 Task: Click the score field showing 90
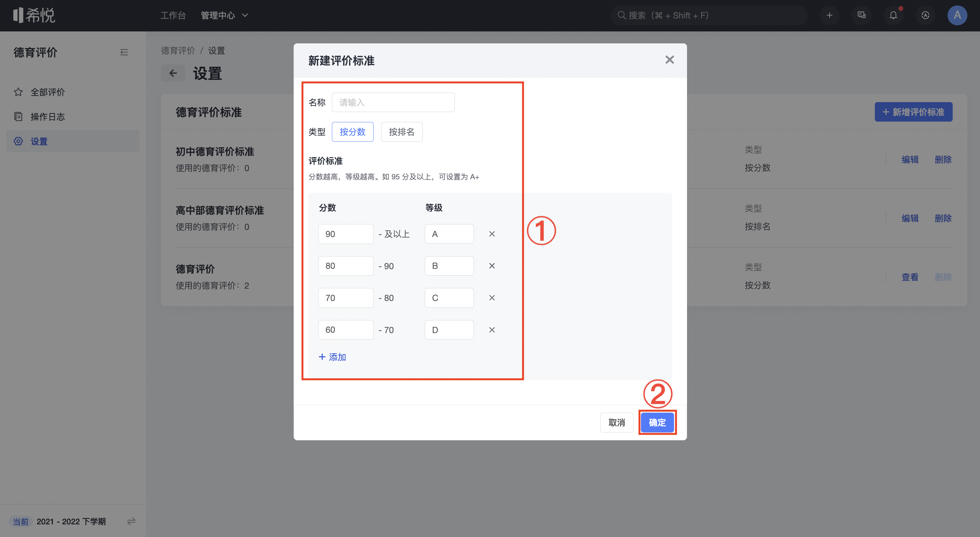coord(346,234)
